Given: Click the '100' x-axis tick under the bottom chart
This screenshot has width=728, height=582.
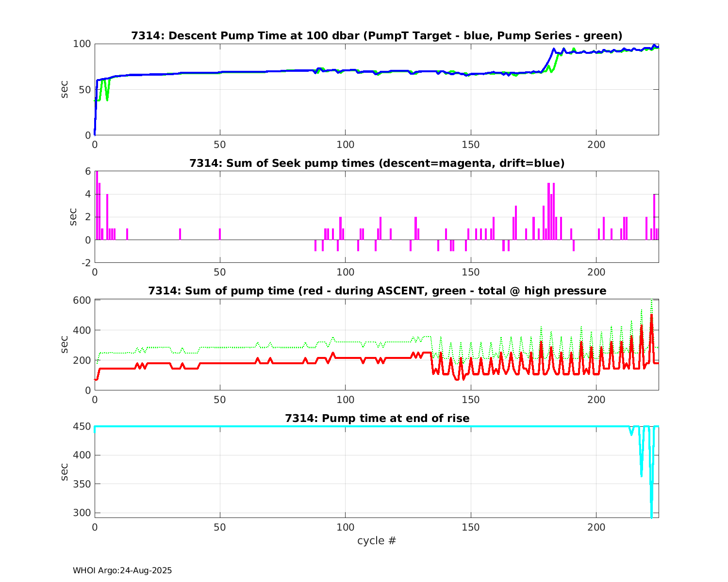Looking at the screenshot, I should point(345,527).
